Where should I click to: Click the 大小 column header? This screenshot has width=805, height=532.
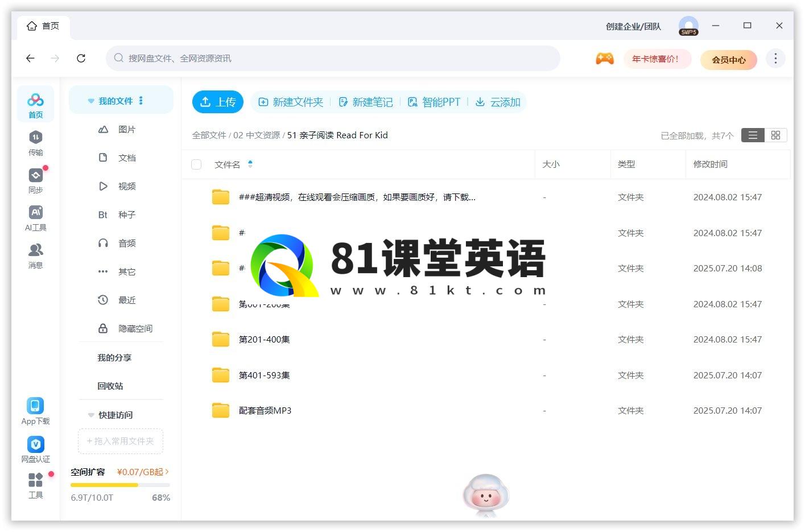[551, 164]
